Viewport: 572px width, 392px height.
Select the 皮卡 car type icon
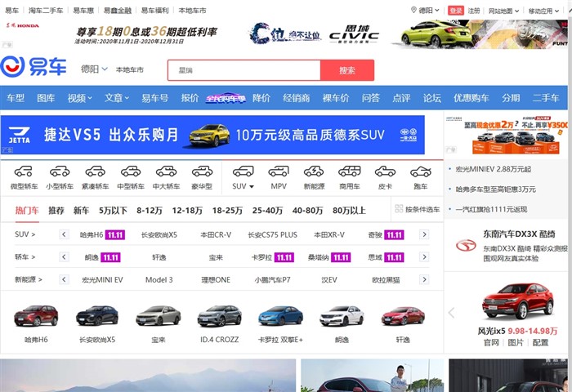pyautogui.click(x=385, y=171)
